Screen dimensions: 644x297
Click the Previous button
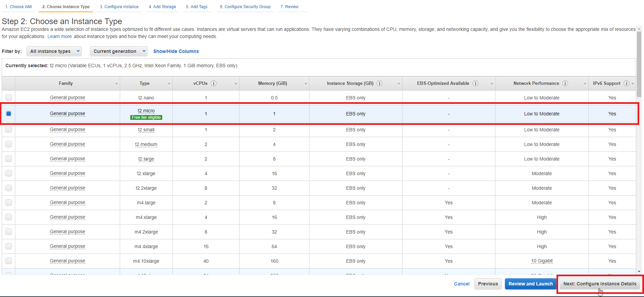point(488,284)
